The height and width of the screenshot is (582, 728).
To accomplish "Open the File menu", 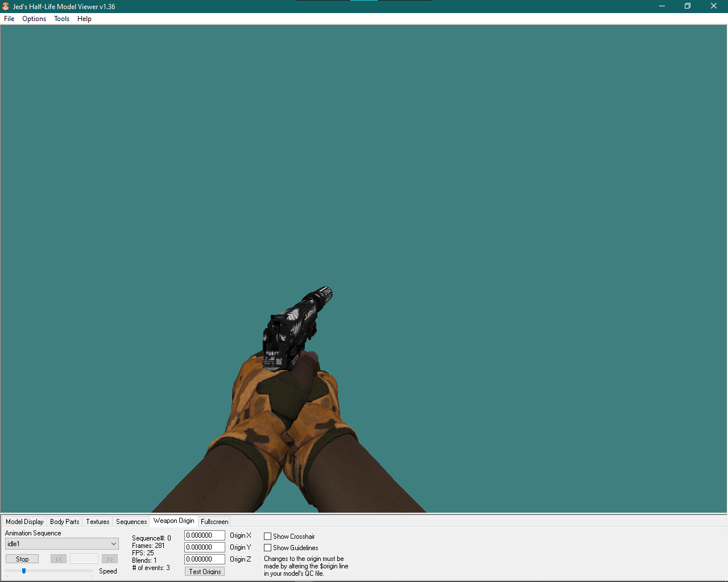I will coord(9,19).
